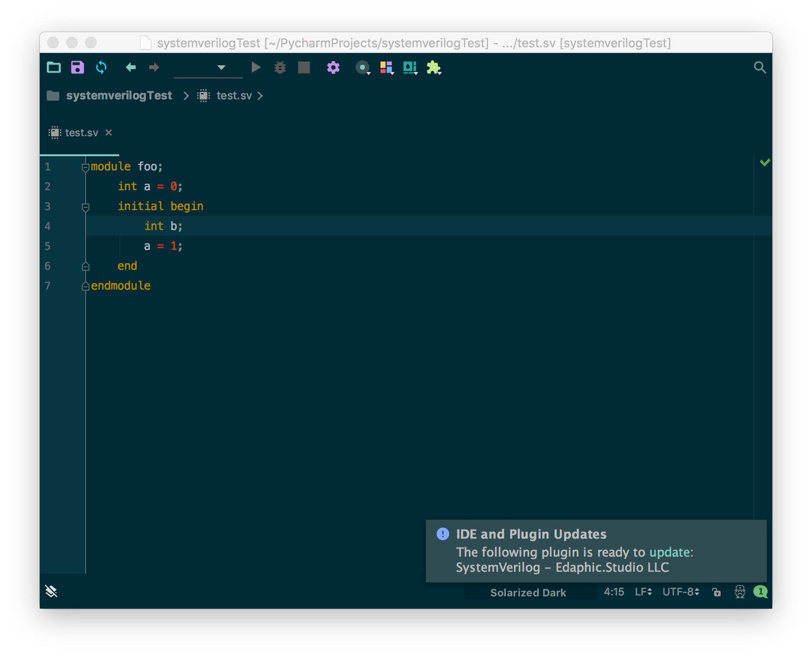812x656 pixels.
Task: Toggle fold marker at end line
Action: (x=86, y=266)
